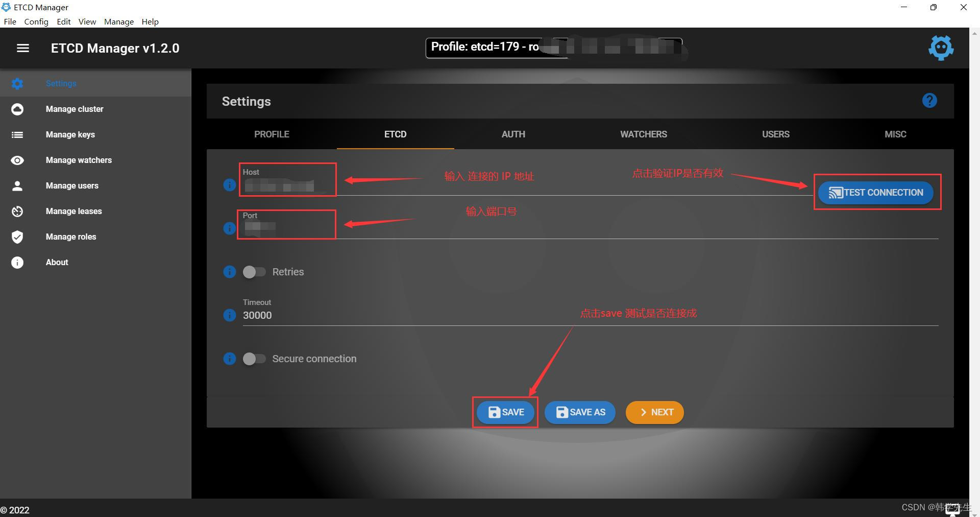This screenshot has height=517, width=980.
Task: Click the ETCD Manager title bar icon
Action: click(6, 7)
